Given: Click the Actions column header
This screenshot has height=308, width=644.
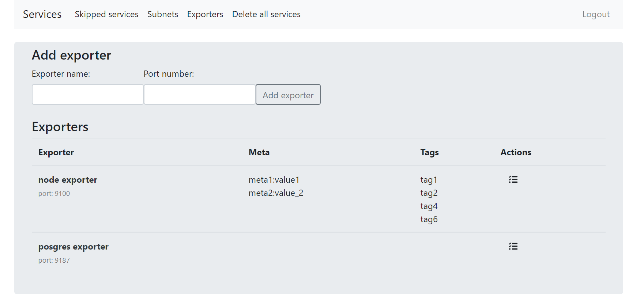Looking at the screenshot, I should coord(516,152).
